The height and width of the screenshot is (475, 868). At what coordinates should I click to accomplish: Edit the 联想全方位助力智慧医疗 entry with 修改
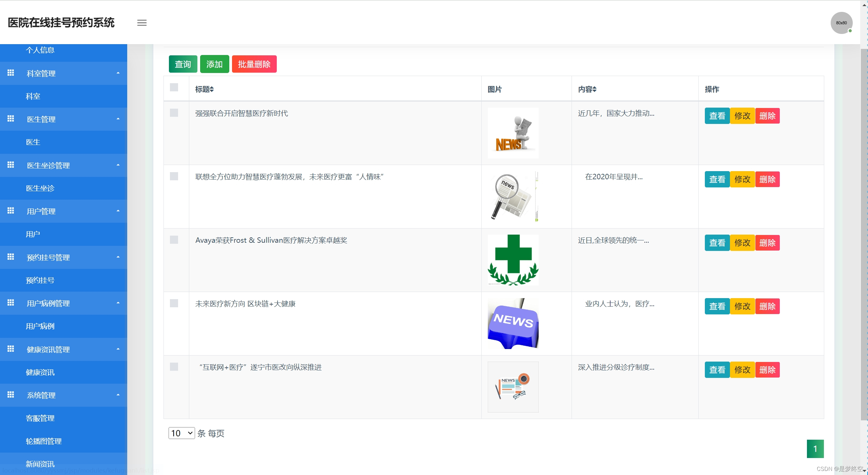coord(742,180)
